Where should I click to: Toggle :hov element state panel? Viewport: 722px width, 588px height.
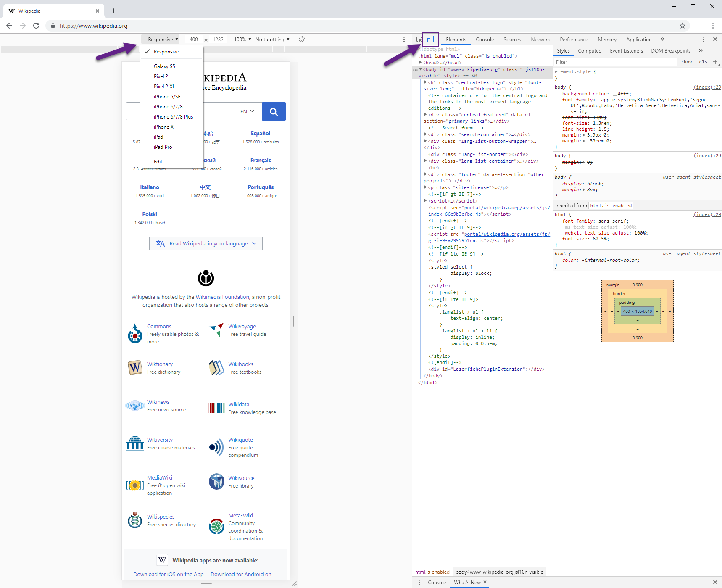click(687, 62)
